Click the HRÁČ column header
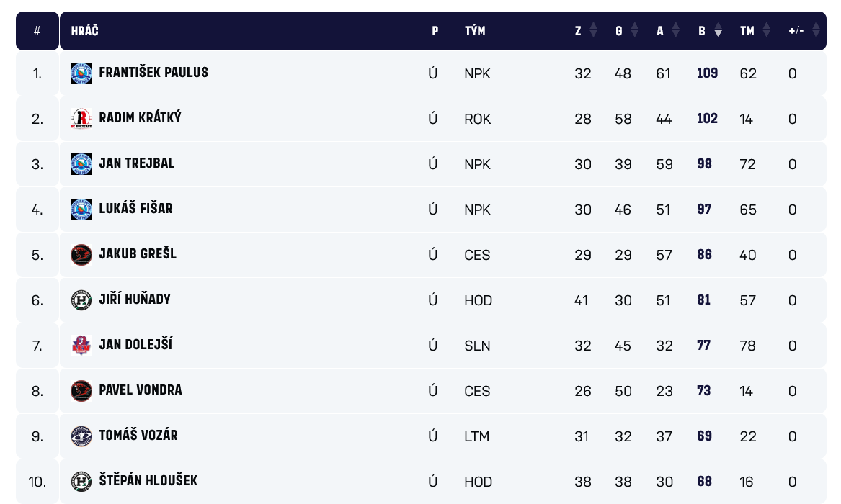Screen dimensions: 841x504 point(85,31)
